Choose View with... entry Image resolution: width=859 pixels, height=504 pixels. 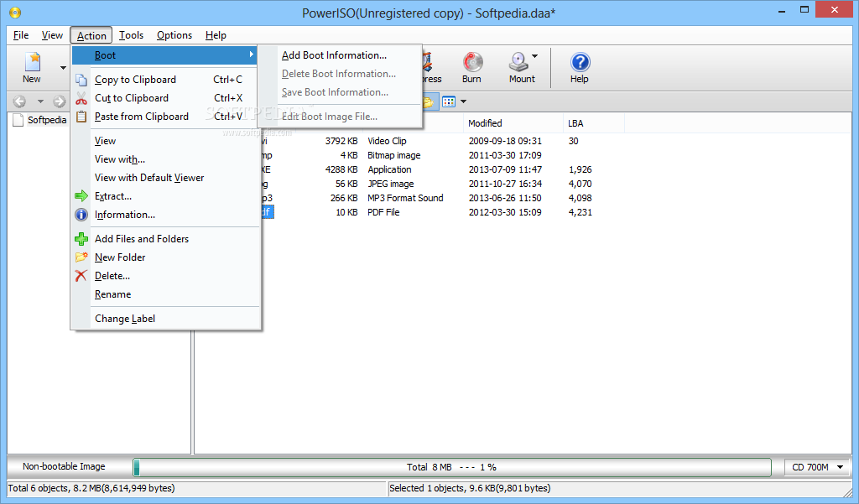165,159
